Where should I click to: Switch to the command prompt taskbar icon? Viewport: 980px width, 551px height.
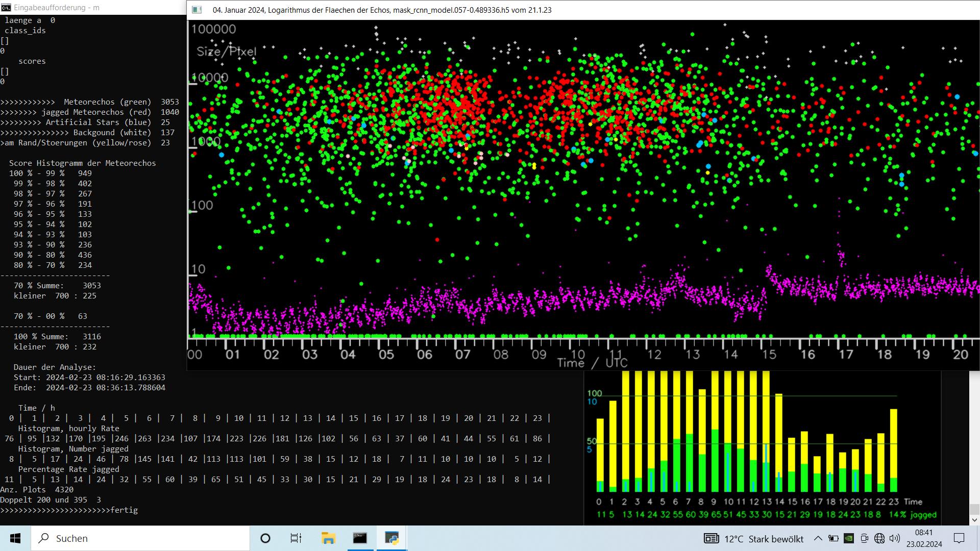[x=360, y=538]
